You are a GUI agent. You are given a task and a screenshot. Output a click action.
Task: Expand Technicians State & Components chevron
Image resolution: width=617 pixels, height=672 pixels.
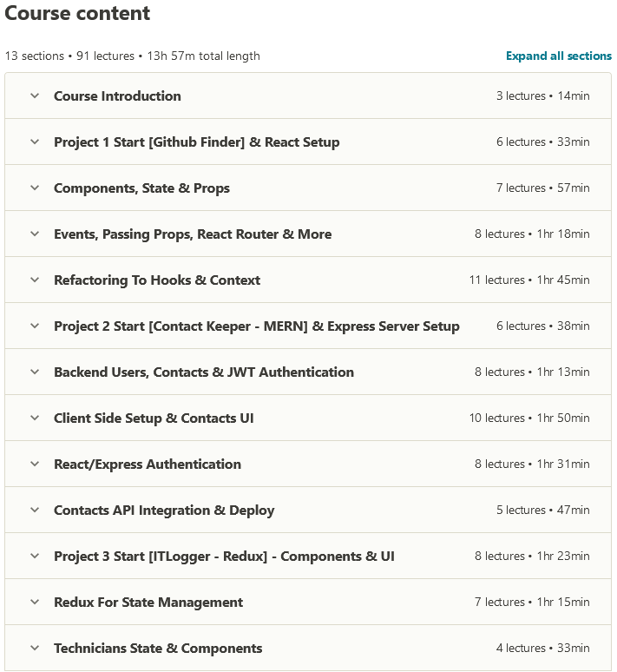coord(35,649)
